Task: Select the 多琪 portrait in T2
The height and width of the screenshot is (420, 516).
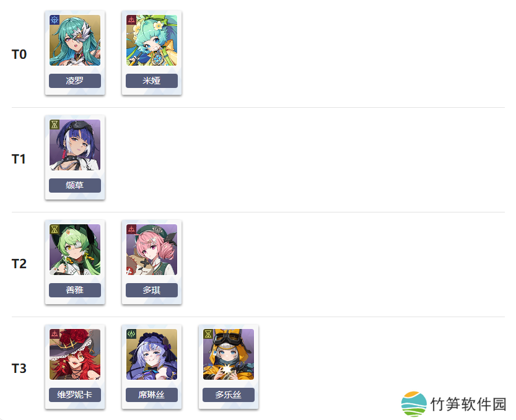Action: [152, 250]
